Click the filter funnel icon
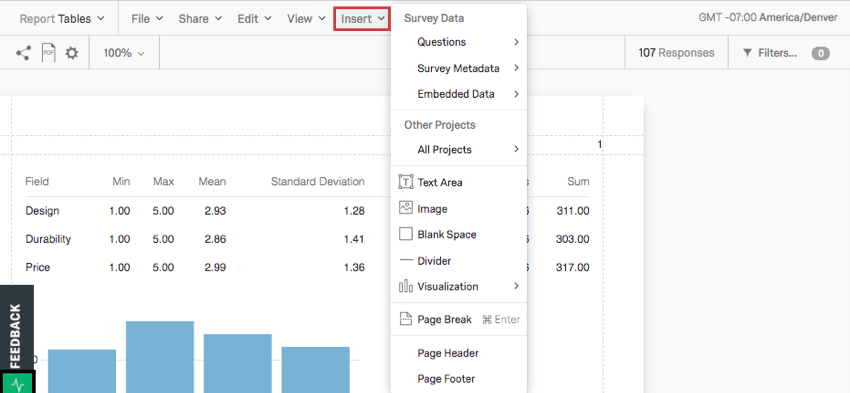 coord(748,53)
